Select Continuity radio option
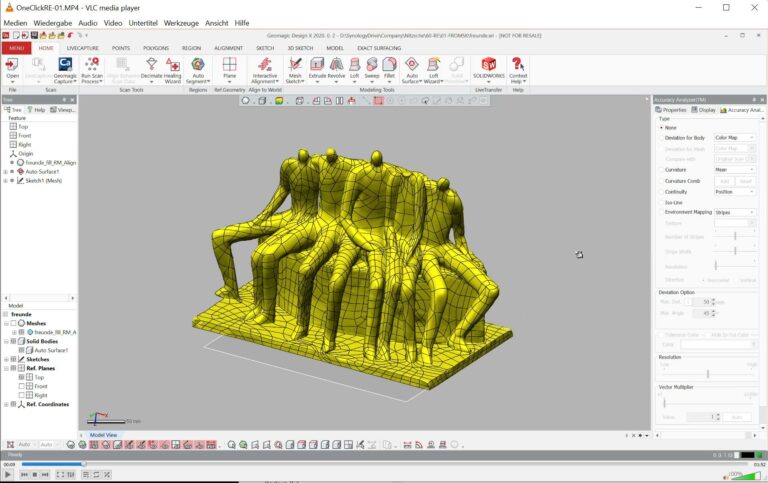The height and width of the screenshot is (483, 768). [x=661, y=192]
